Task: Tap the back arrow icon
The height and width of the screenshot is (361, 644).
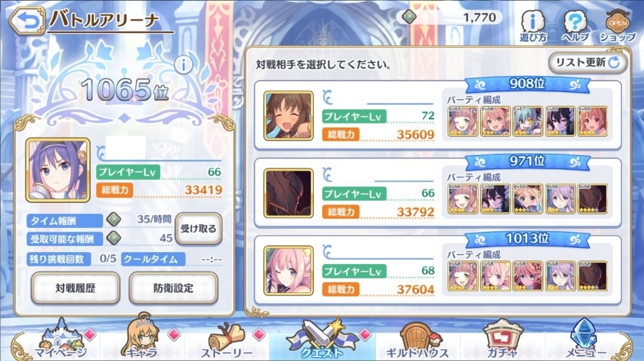Action: (x=27, y=20)
